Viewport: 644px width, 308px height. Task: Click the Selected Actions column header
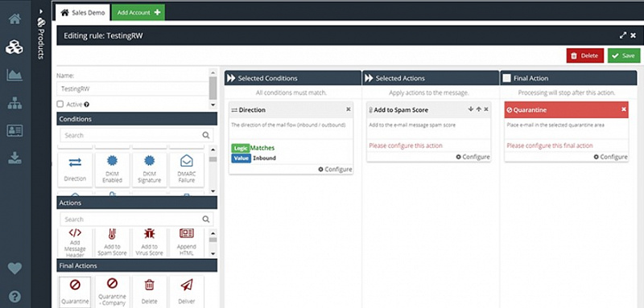(431, 78)
